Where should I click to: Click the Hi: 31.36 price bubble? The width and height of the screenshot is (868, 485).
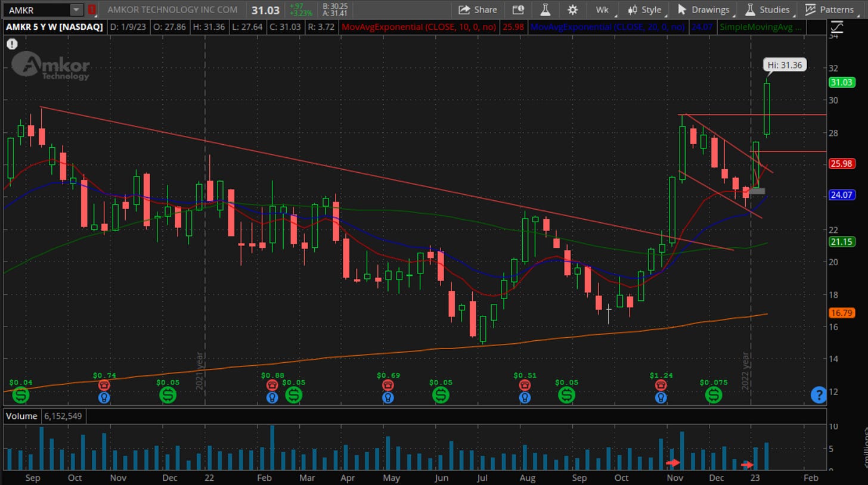[x=785, y=65]
